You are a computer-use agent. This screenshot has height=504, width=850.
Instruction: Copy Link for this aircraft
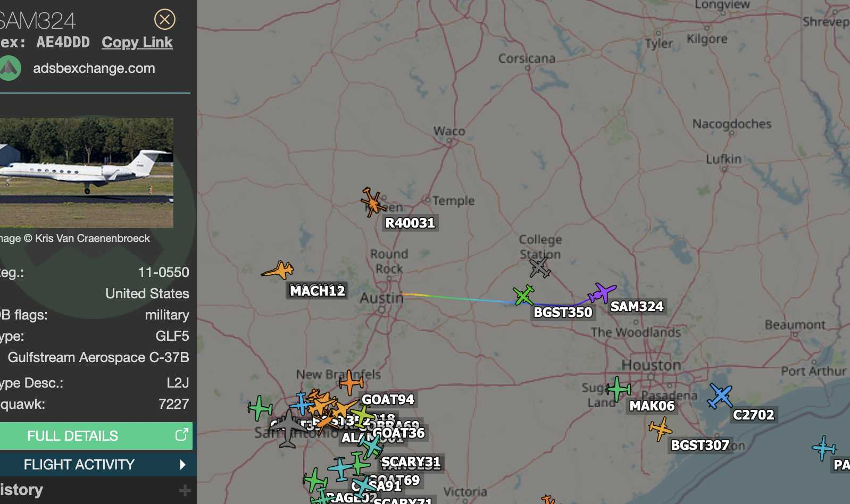coord(137,43)
